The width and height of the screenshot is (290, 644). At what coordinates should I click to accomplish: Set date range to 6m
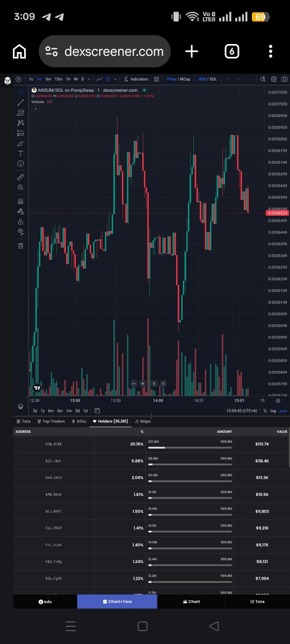coord(50,411)
